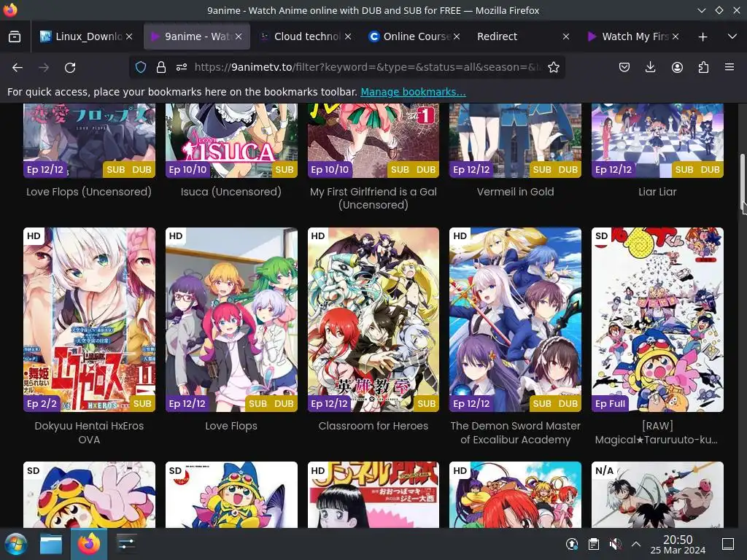Click the Liar Liar poster thumbnail
This screenshot has height=560, width=747.
pyautogui.click(x=657, y=141)
